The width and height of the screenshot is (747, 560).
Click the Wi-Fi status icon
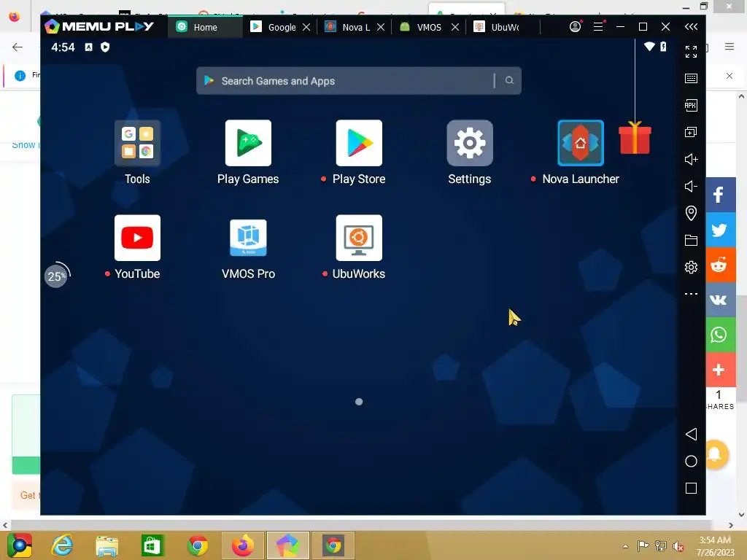[x=649, y=47]
